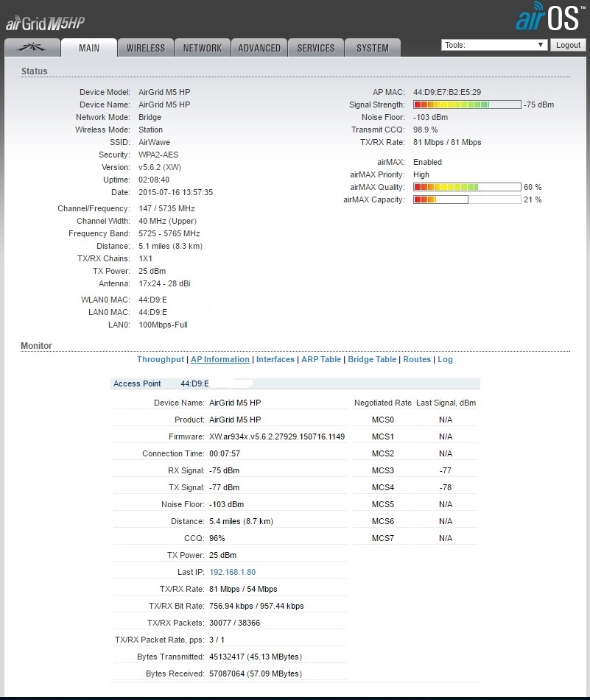Open the AP Information monitor link
This screenshot has height=700, width=590.
click(220, 359)
